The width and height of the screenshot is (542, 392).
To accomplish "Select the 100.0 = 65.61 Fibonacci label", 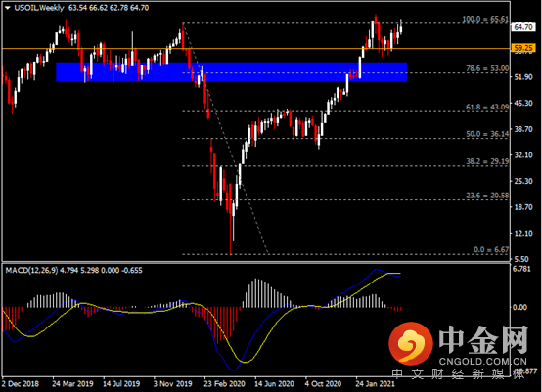I will click(485, 19).
